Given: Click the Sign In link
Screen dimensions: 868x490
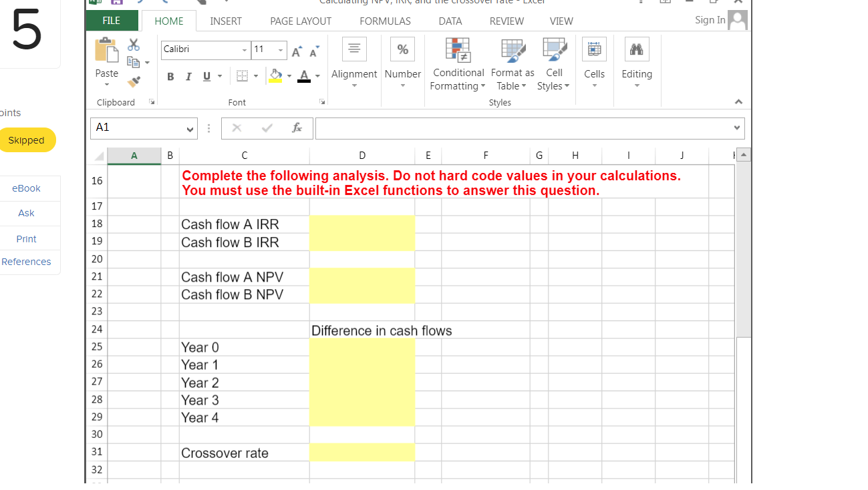Looking at the screenshot, I should (x=710, y=20).
